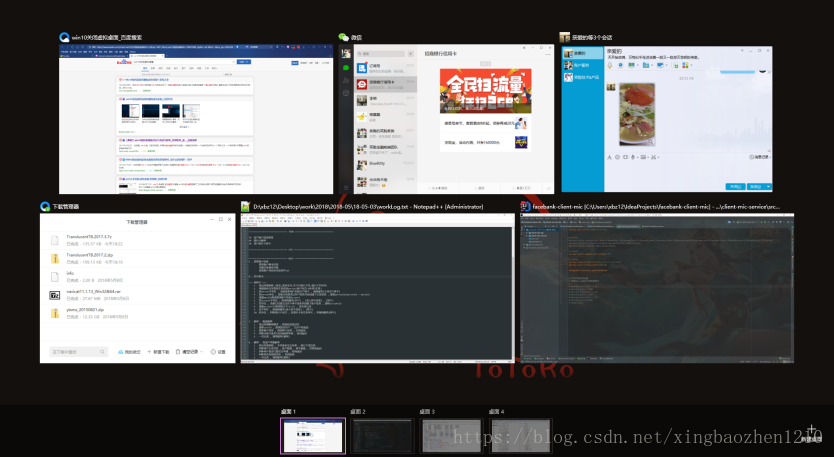Click 新建下载 in download manager
Viewport: 834px width, 457px height.
pos(158,352)
